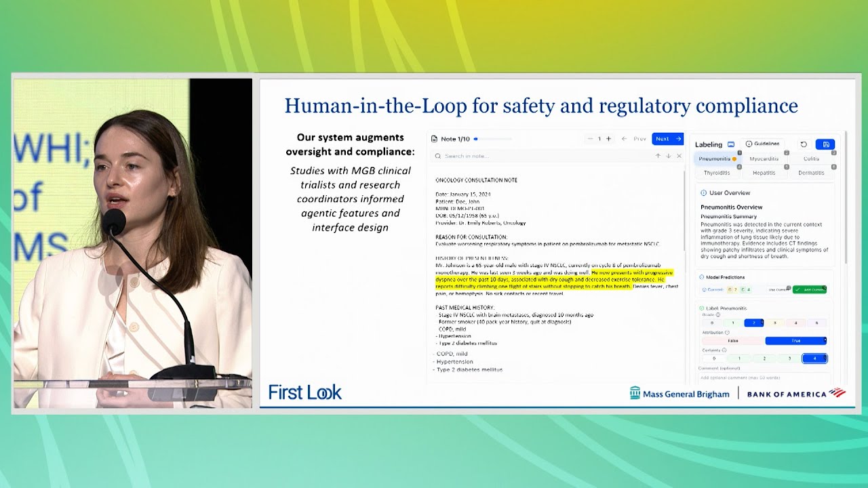Screen dimensions: 868x488
Task: Click the blue layout icon next to Labeling
Action: [x=731, y=144]
